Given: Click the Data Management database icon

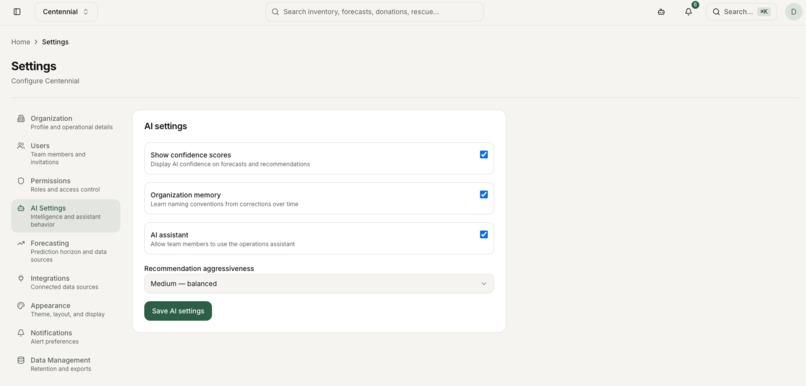Looking at the screenshot, I should (21, 360).
